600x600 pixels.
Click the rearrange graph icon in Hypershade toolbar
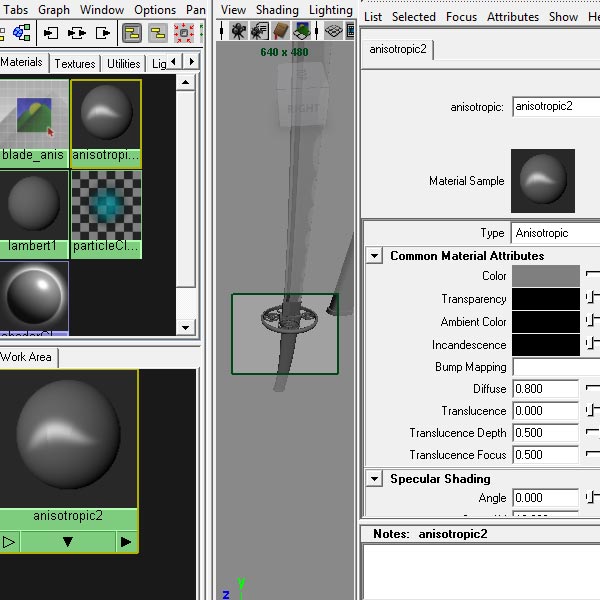(22, 33)
